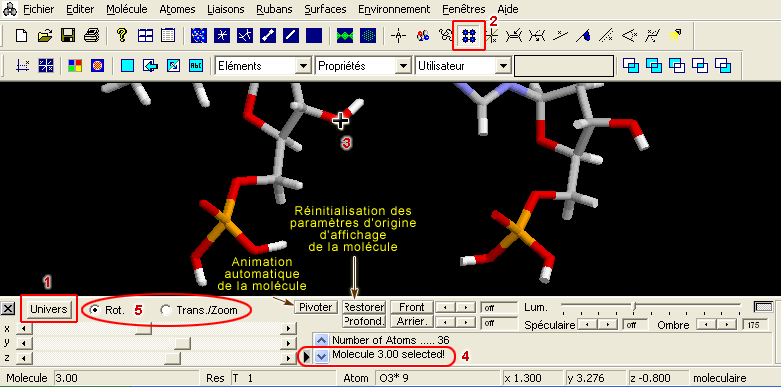The height and width of the screenshot is (387, 781).
Task: Save with the floppy disk icon
Action: coord(68,35)
